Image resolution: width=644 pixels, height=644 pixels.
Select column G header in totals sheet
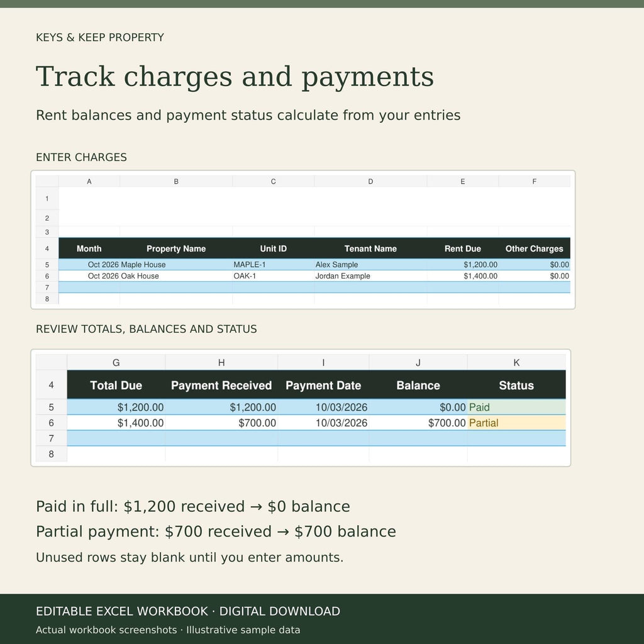[116, 362]
